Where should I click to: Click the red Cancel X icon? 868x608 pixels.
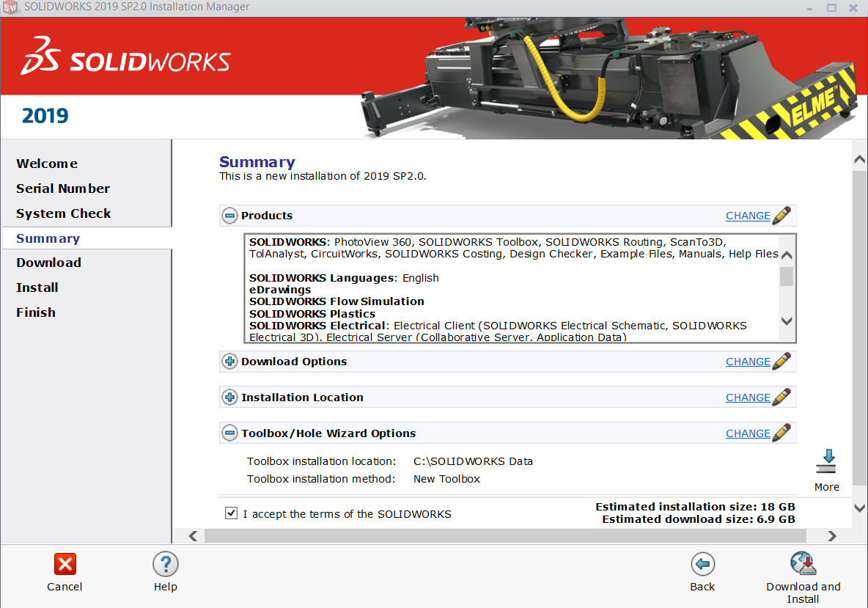(x=65, y=564)
